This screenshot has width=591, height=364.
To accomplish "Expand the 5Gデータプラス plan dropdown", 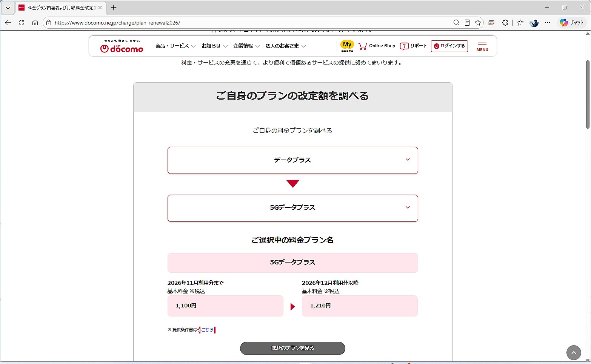I will point(293,208).
